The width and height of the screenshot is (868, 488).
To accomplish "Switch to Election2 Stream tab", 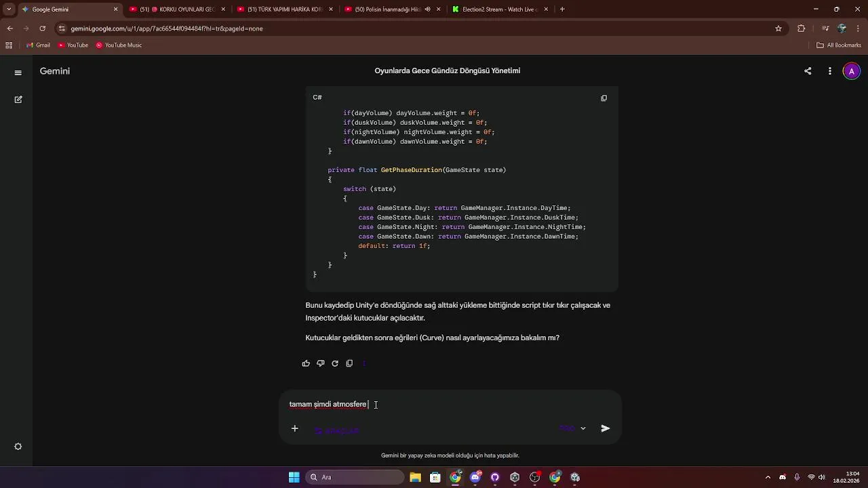I will click(499, 9).
